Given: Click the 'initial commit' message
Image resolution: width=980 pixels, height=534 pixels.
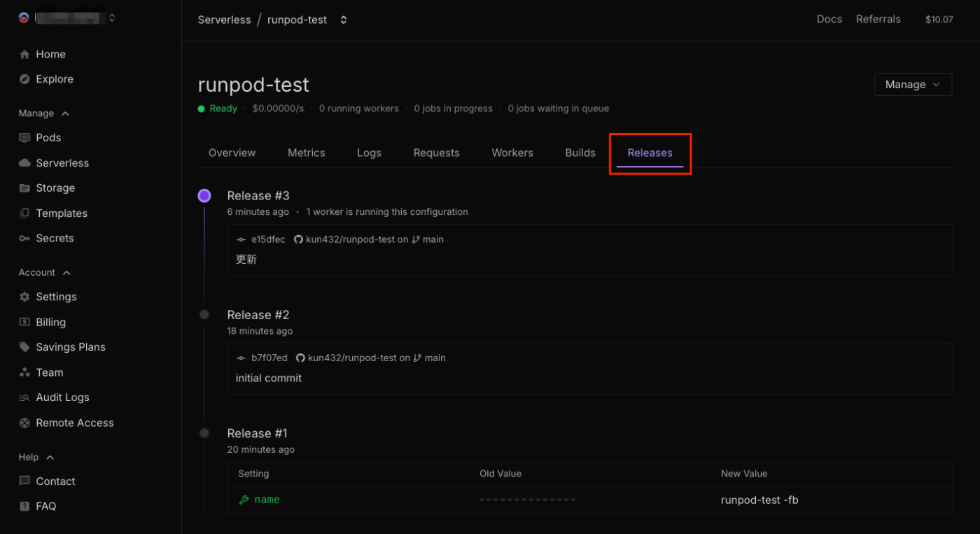Looking at the screenshot, I should pyautogui.click(x=269, y=378).
